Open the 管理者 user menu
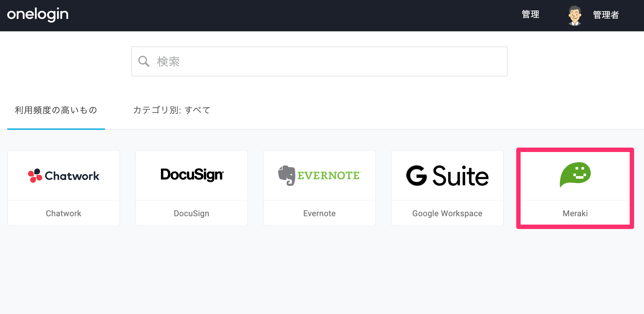This screenshot has height=314, width=644. pyautogui.click(x=606, y=15)
